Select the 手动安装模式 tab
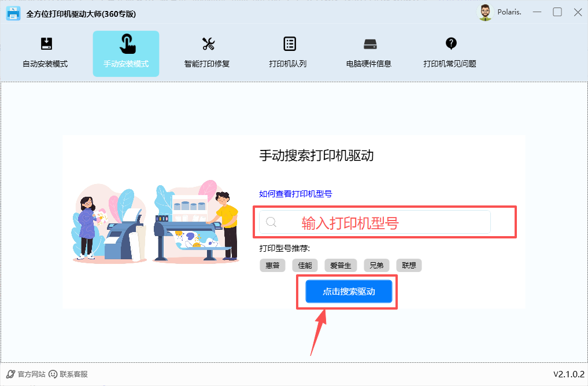The height and width of the screenshot is (386, 588). pos(125,52)
